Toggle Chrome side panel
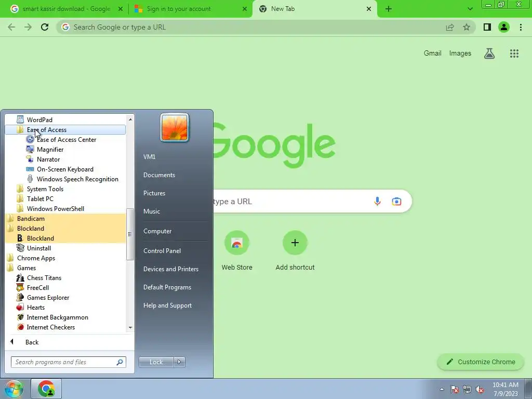 click(x=487, y=27)
